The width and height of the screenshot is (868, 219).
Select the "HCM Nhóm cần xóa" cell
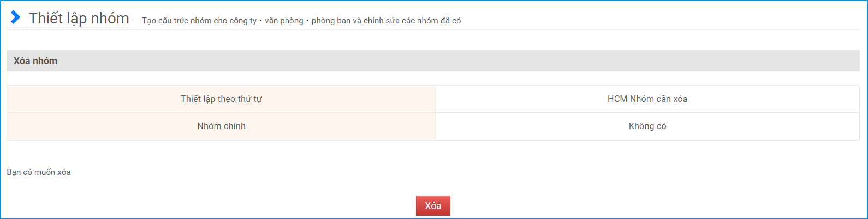tap(647, 99)
